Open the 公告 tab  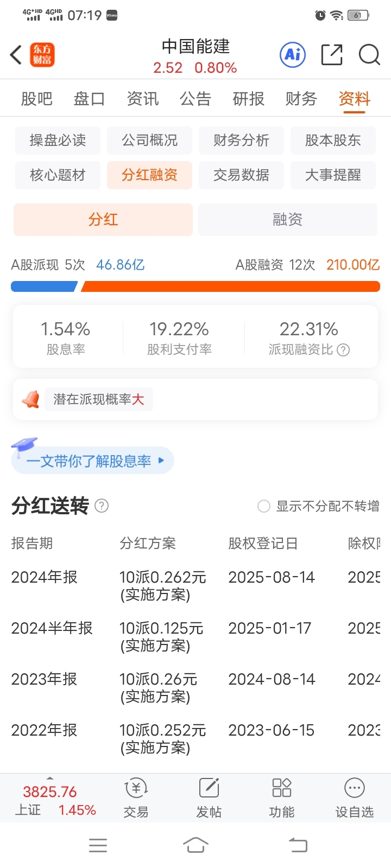coord(195,99)
